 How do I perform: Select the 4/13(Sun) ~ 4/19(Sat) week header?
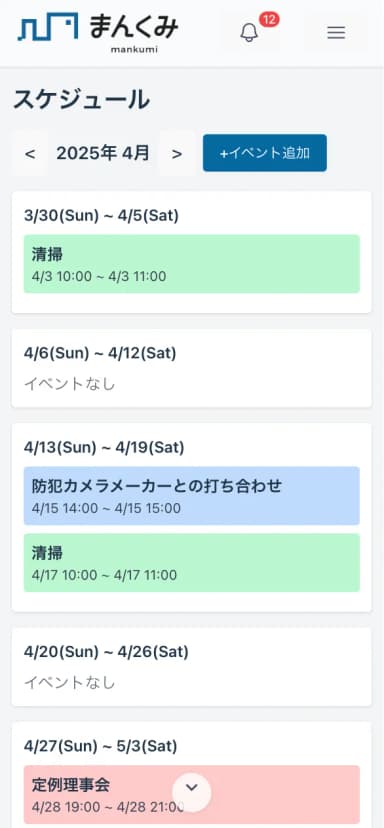[104, 448]
